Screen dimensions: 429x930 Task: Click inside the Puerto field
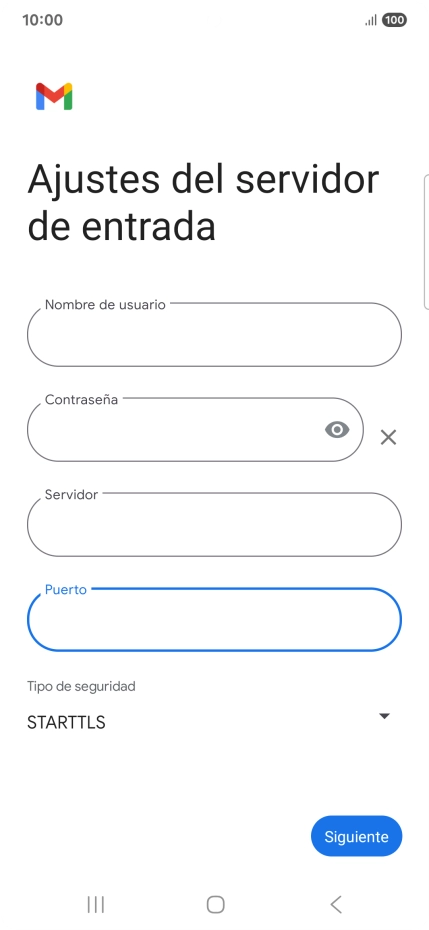tap(214, 619)
